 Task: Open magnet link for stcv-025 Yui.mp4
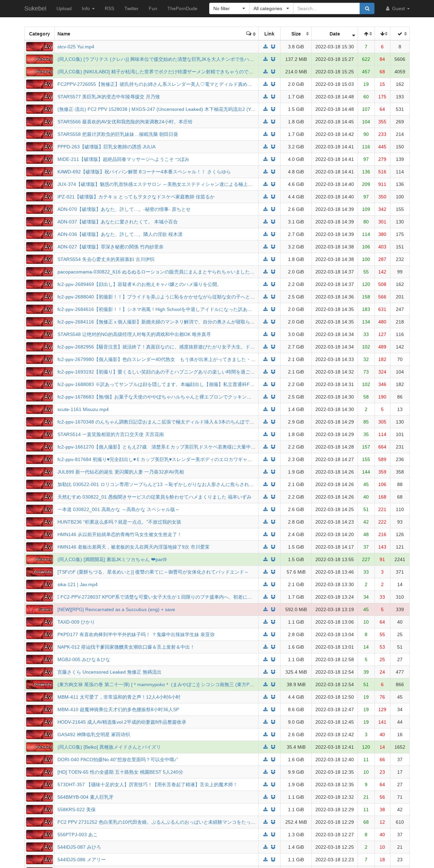click(273, 47)
